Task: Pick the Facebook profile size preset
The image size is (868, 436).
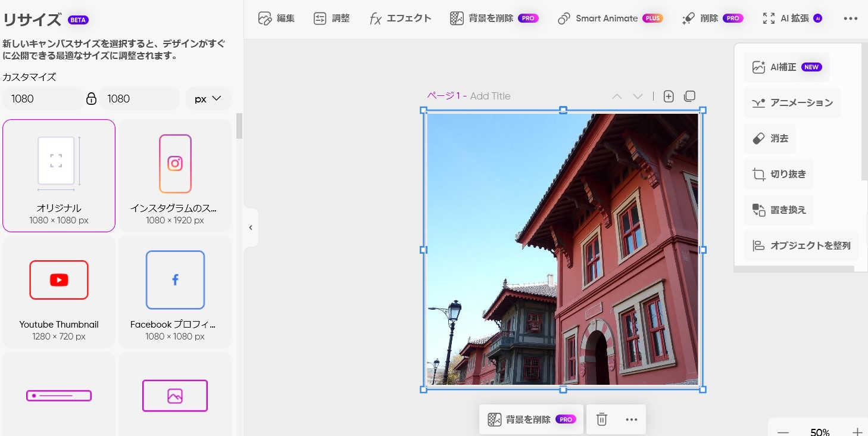Action: click(x=175, y=292)
